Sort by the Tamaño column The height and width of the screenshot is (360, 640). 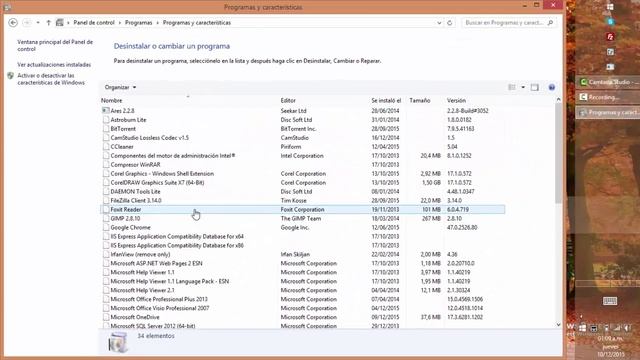[420, 100]
